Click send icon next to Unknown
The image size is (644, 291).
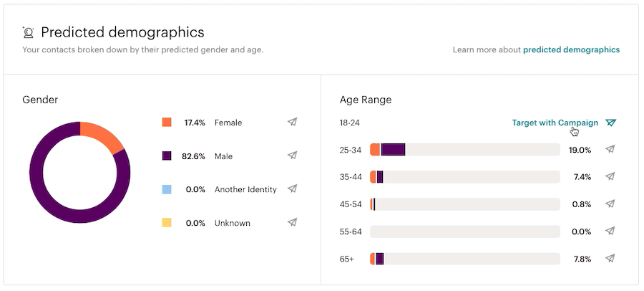[292, 222]
